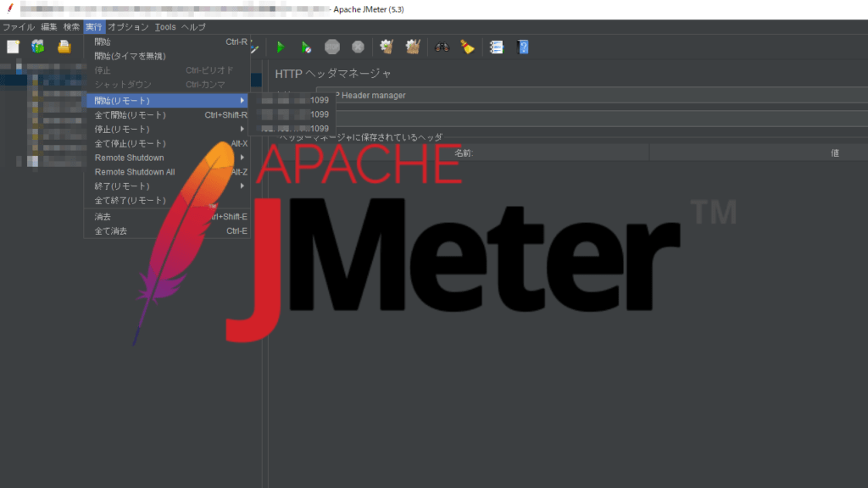
Task: Expand the 停止(リモート) submenu
Action: pyautogui.click(x=167, y=129)
